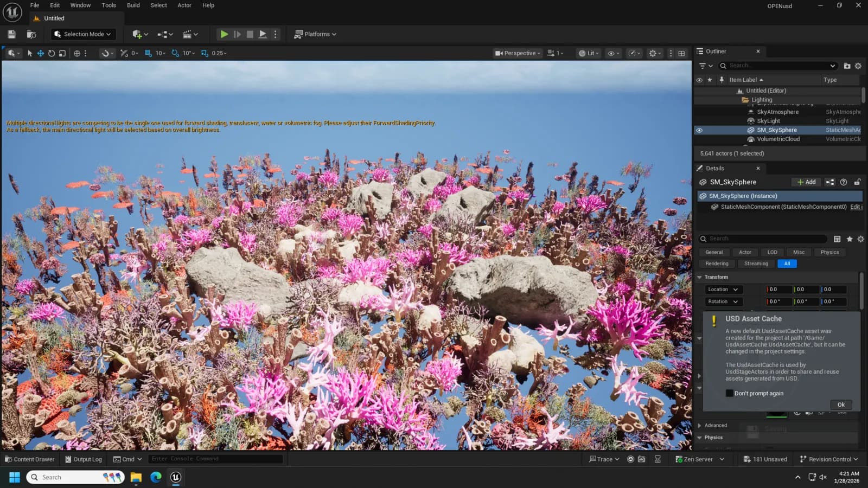The height and width of the screenshot is (488, 868).
Task: Select the translate move gizmo tool
Action: pyautogui.click(x=41, y=53)
